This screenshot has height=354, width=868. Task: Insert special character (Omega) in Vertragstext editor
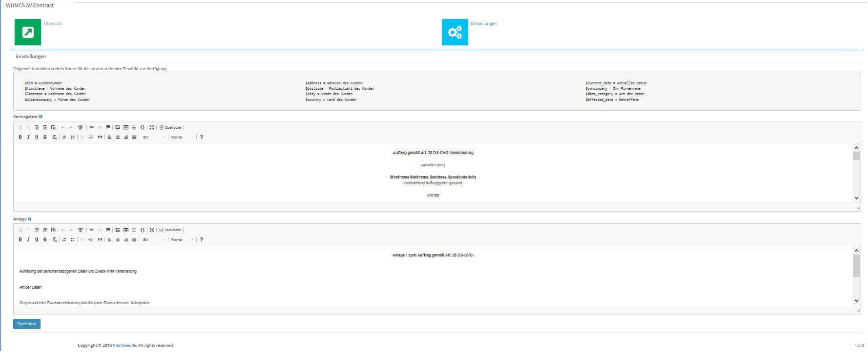coord(143,128)
